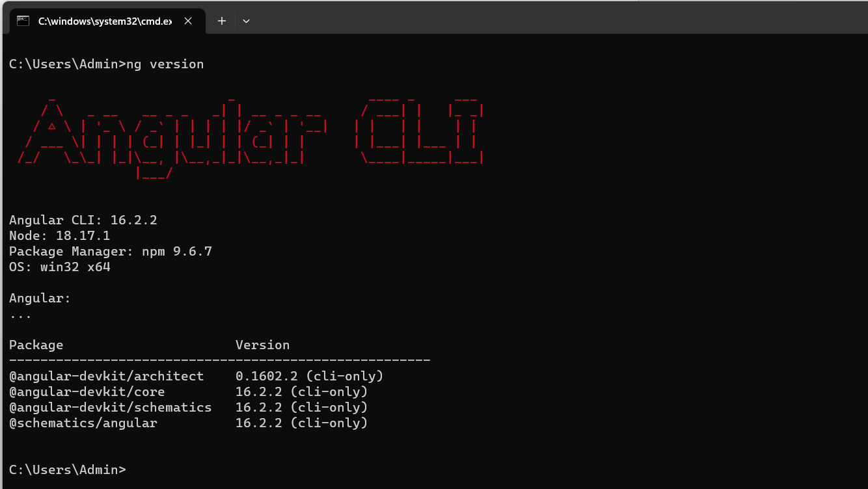The image size is (868, 489).
Task: Click the '@schematics/angular' package name
Action: [83, 423]
